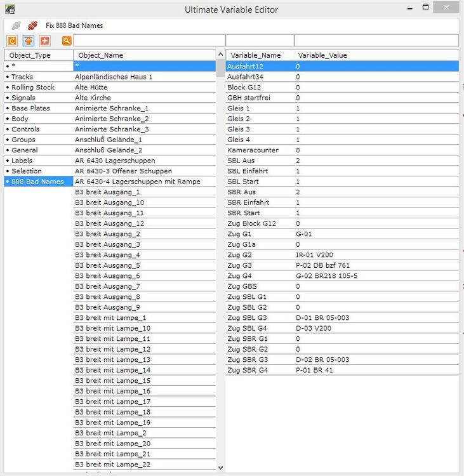
Task: Click the orange up-arrow icon
Action: (29, 41)
